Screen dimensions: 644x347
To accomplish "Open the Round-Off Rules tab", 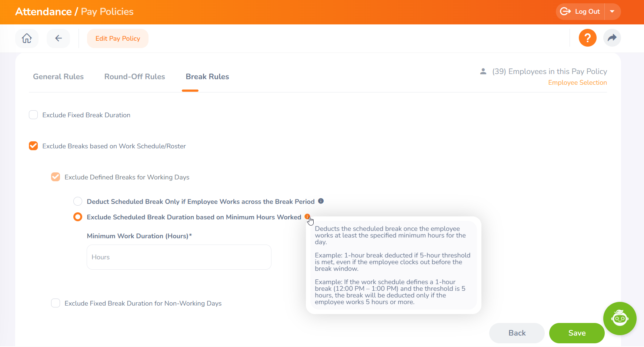I will 134,77.
